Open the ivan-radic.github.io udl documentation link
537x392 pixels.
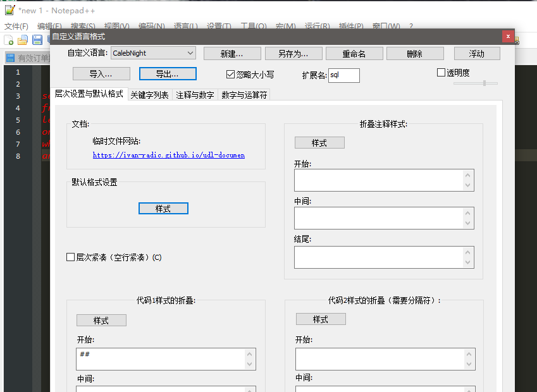(x=169, y=155)
